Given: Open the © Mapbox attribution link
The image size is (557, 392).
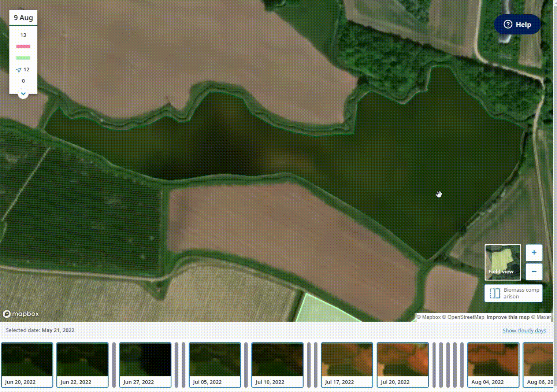Looking at the screenshot, I should pyautogui.click(x=428, y=317).
